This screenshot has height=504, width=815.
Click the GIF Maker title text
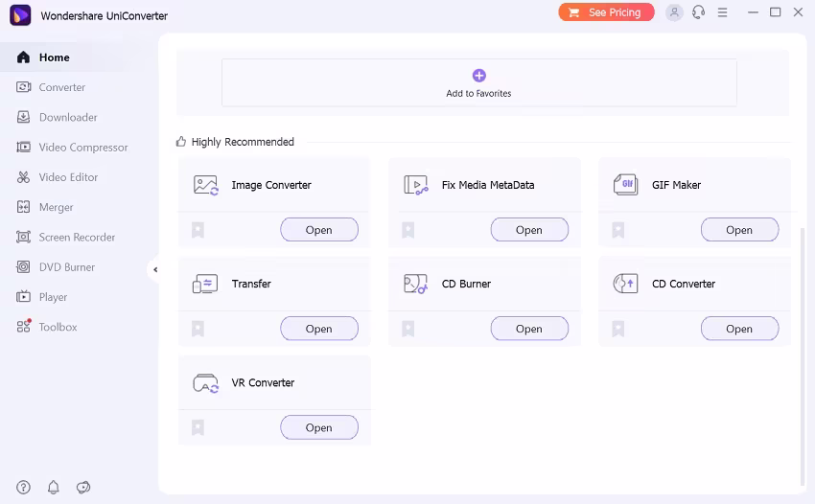pyautogui.click(x=676, y=185)
